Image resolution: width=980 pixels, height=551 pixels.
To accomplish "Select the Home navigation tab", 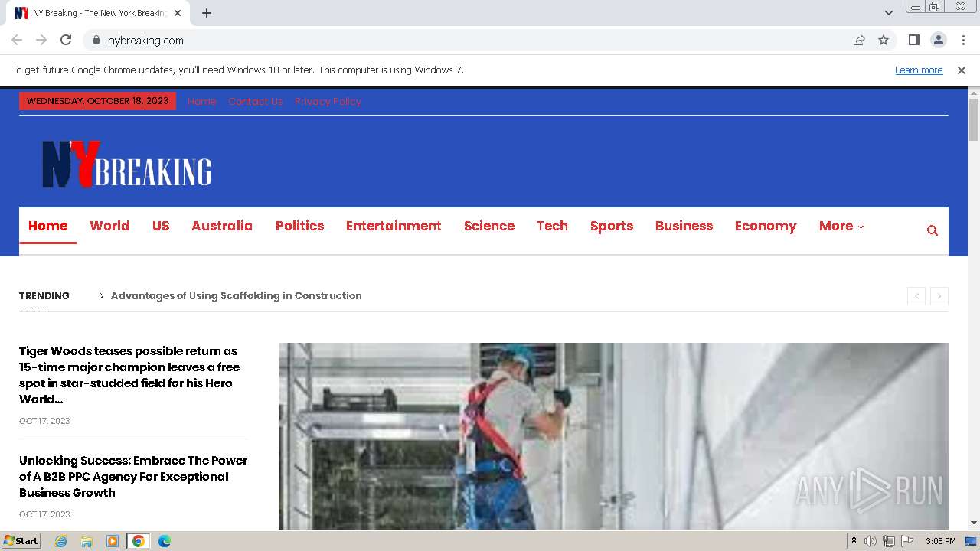I will [48, 226].
